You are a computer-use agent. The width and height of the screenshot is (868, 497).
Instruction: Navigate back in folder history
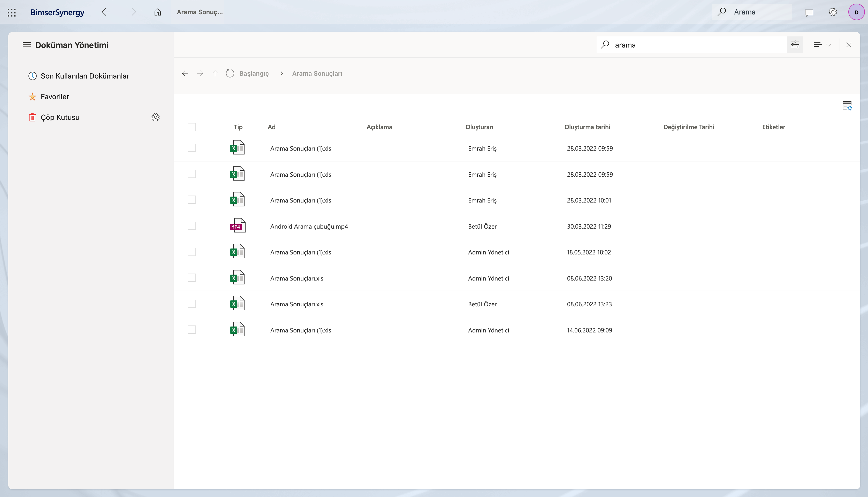pyautogui.click(x=185, y=73)
